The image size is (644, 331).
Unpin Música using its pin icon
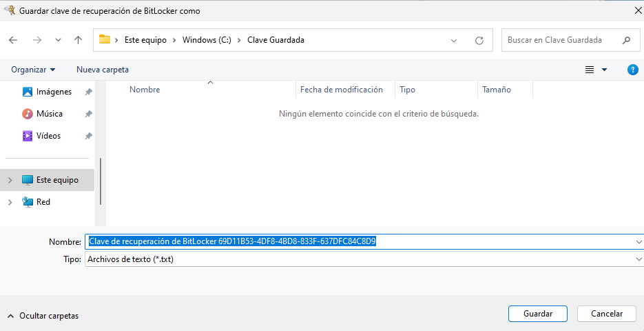[x=88, y=114]
